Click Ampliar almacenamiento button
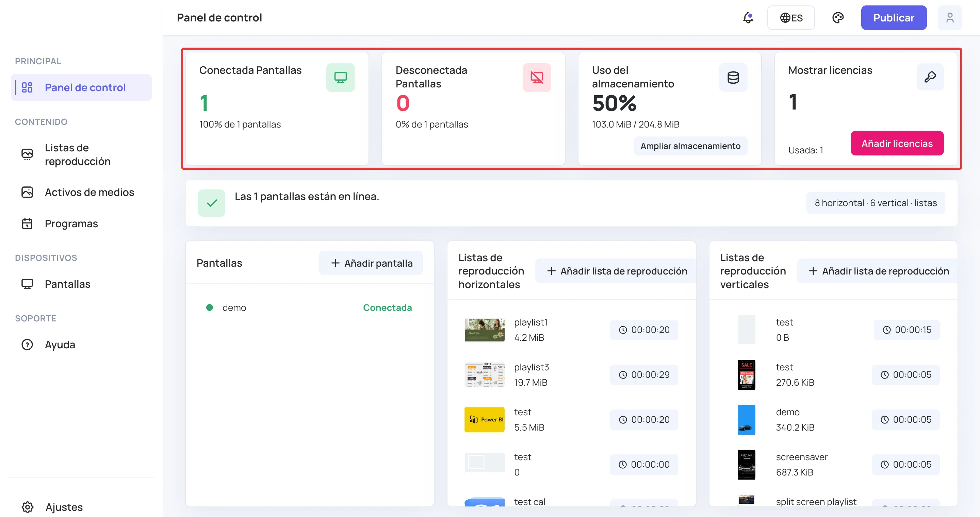Viewport: 980px width, 517px height. click(690, 146)
